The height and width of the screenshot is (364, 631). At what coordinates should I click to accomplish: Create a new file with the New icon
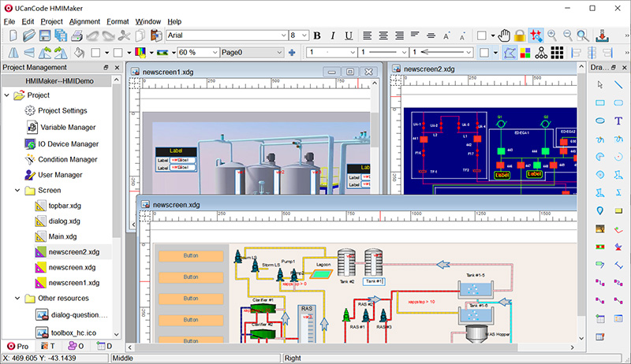pyautogui.click(x=13, y=35)
